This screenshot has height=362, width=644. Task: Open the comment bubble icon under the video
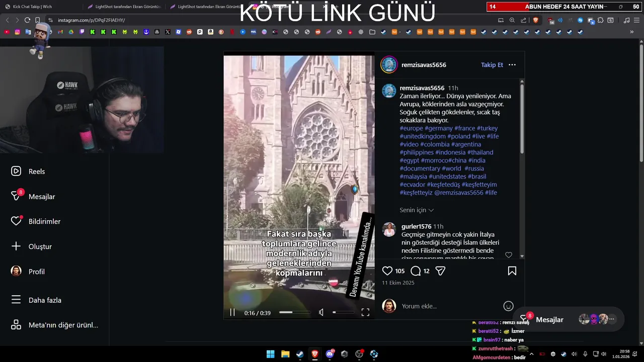[416, 271]
